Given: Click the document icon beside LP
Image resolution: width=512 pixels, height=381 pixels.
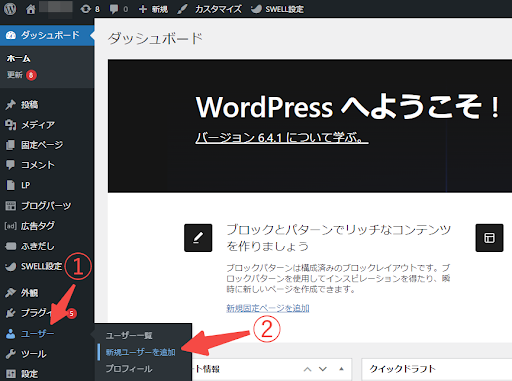Looking at the screenshot, I should tap(11, 185).
